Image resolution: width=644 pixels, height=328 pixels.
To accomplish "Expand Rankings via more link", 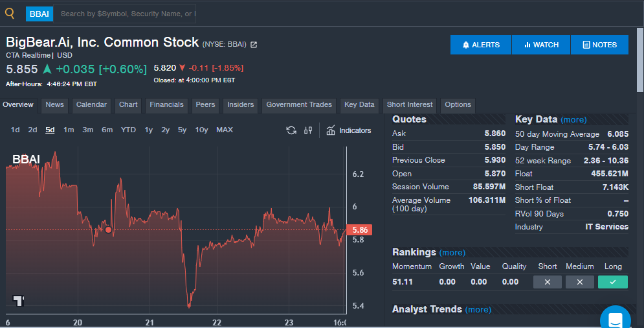I will coord(452,252).
